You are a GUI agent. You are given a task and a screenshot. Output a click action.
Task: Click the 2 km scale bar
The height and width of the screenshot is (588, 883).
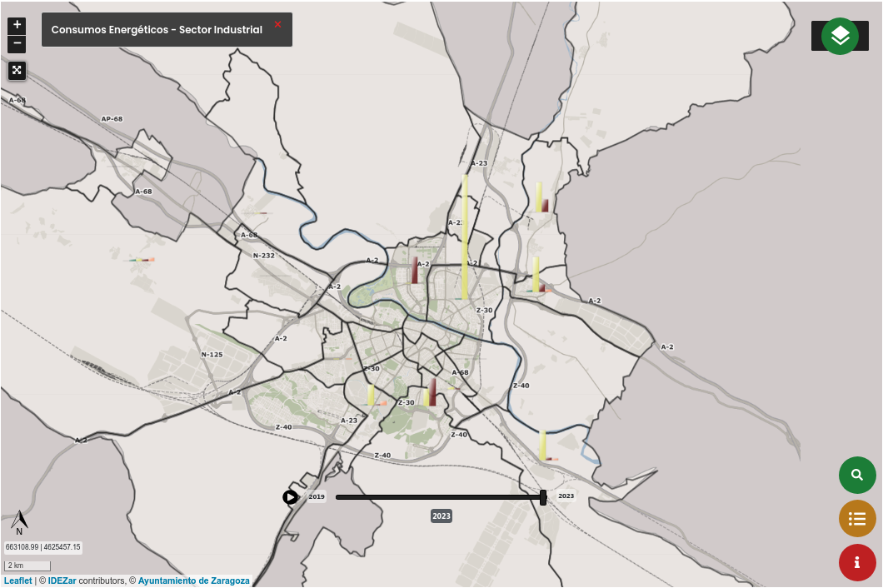27,566
